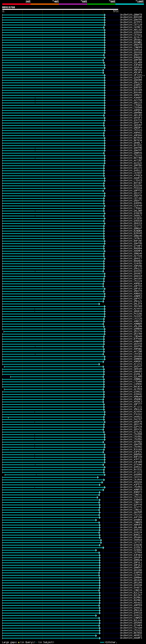Click label UniRef100_A4URF3
The height and width of the screenshot is (644, 146).
point(131,638)
